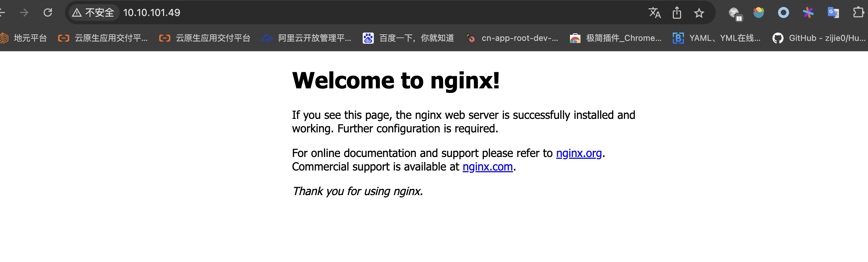The image size is (868, 262).
Task: Click the back arrow in the browser toolbar
Action: tap(2, 13)
